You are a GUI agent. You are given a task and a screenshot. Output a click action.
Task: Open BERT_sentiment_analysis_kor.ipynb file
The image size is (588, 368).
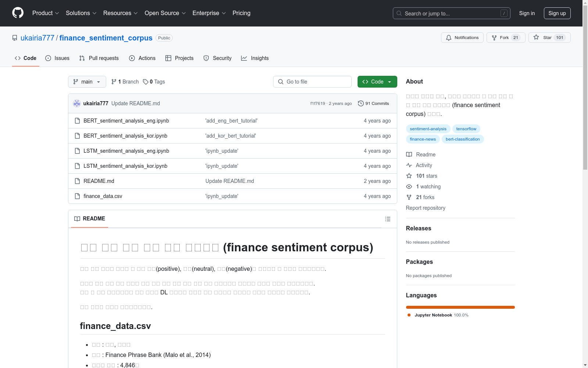point(125,136)
